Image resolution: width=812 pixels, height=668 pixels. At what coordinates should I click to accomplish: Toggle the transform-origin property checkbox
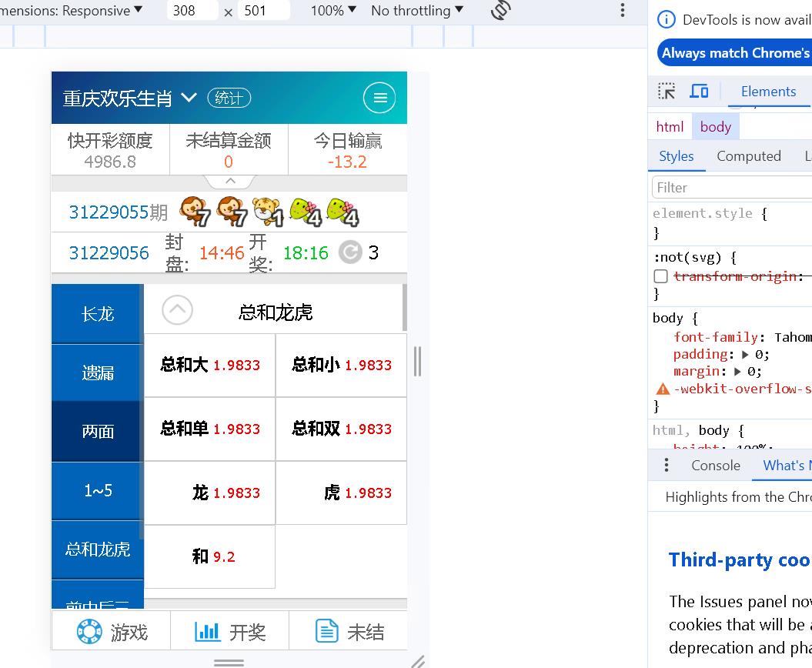(661, 276)
